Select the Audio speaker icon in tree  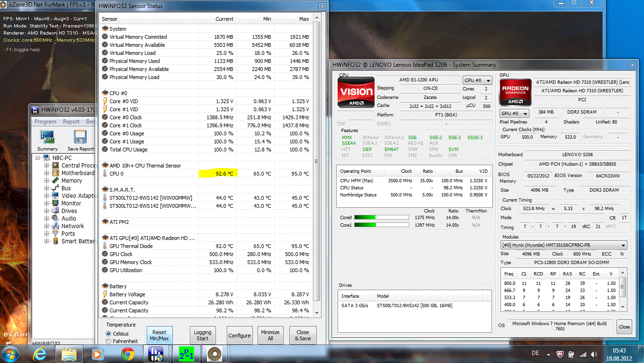(56, 218)
